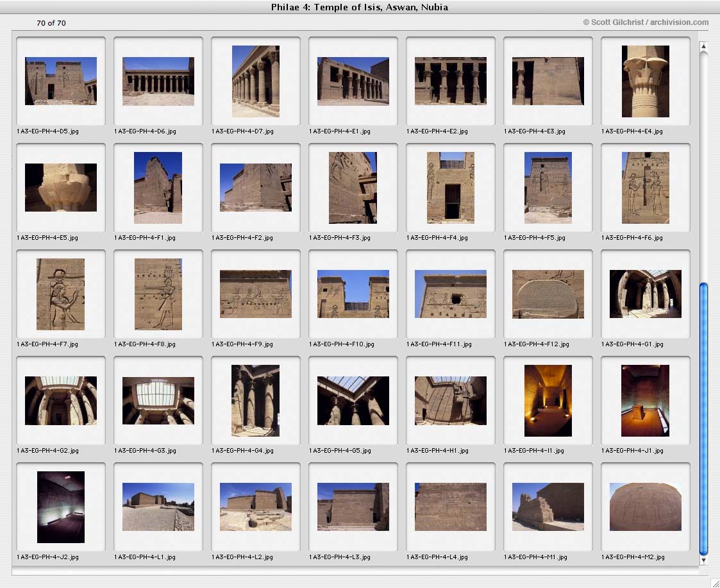Select thumbnail 1A3-EG-PH-4-E1.jpg

(353, 81)
